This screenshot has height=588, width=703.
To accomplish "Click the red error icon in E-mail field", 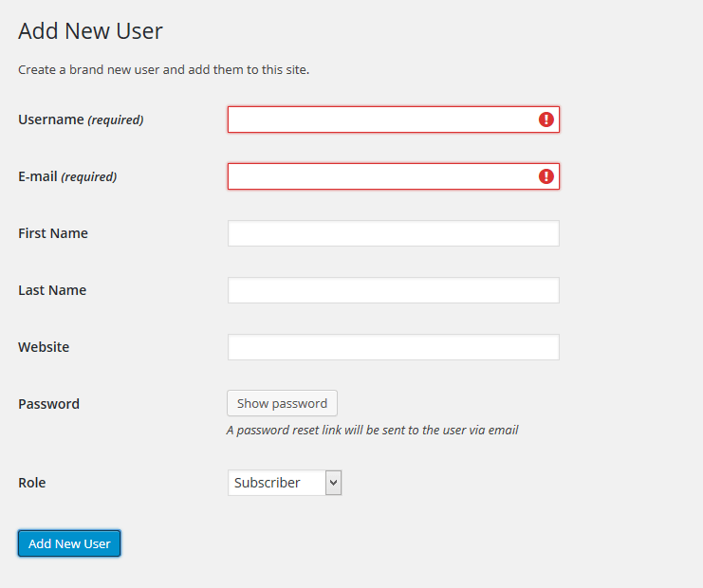I will click(x=546, y=176).
